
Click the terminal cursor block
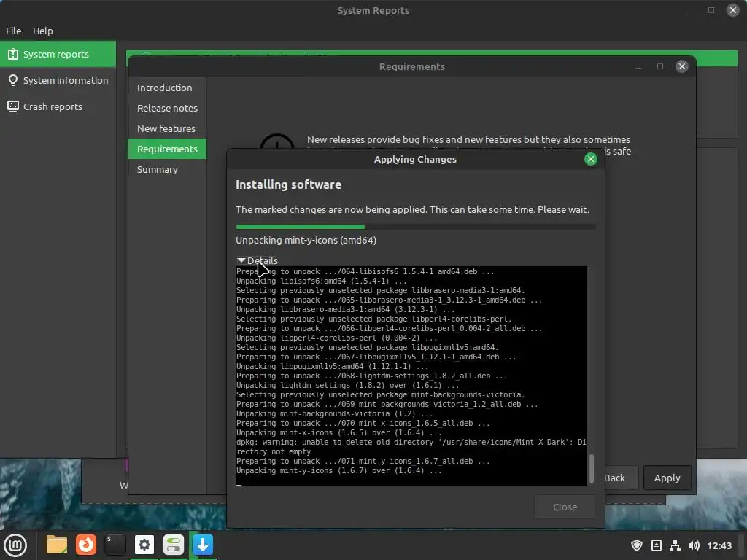tap(239, 480)
